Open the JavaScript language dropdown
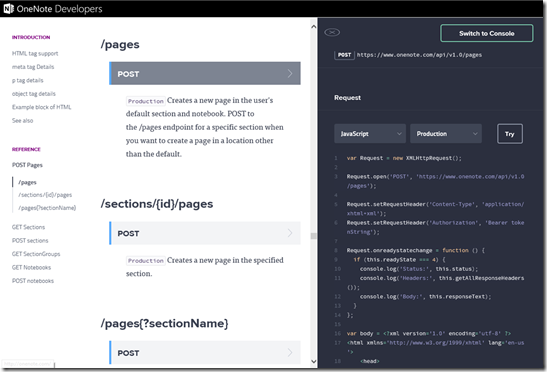The height and width of the screenshot is (372, 547). pos(370,134)
